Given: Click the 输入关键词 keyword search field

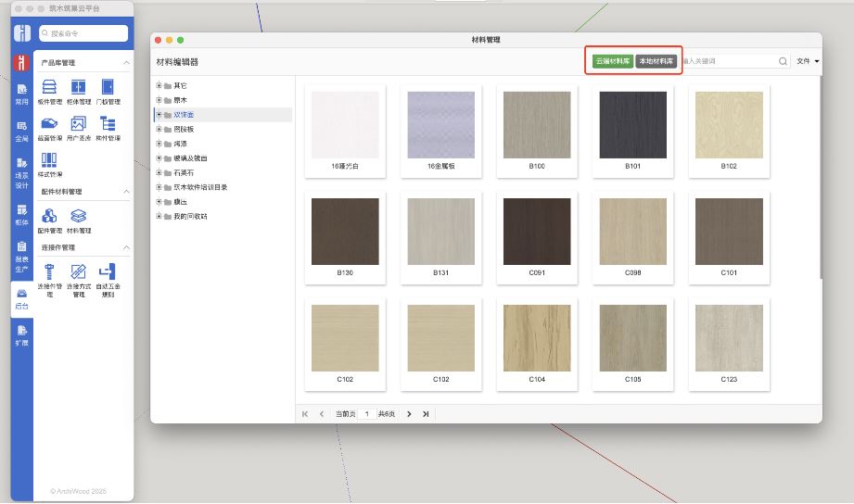Looking at the screenshot, I should [728, 61].
